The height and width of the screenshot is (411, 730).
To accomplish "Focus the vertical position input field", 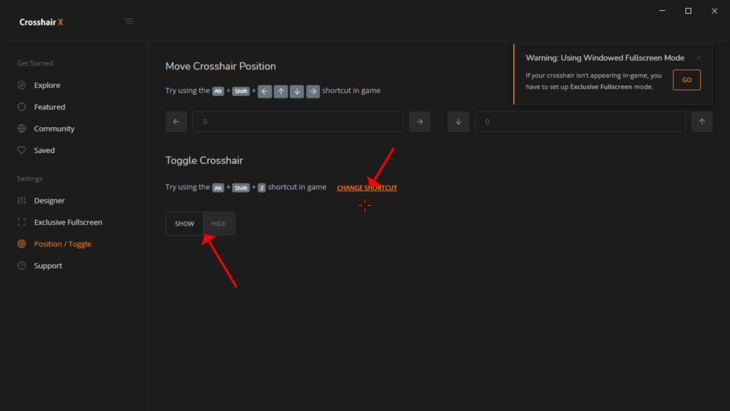I will pos(580,121).
